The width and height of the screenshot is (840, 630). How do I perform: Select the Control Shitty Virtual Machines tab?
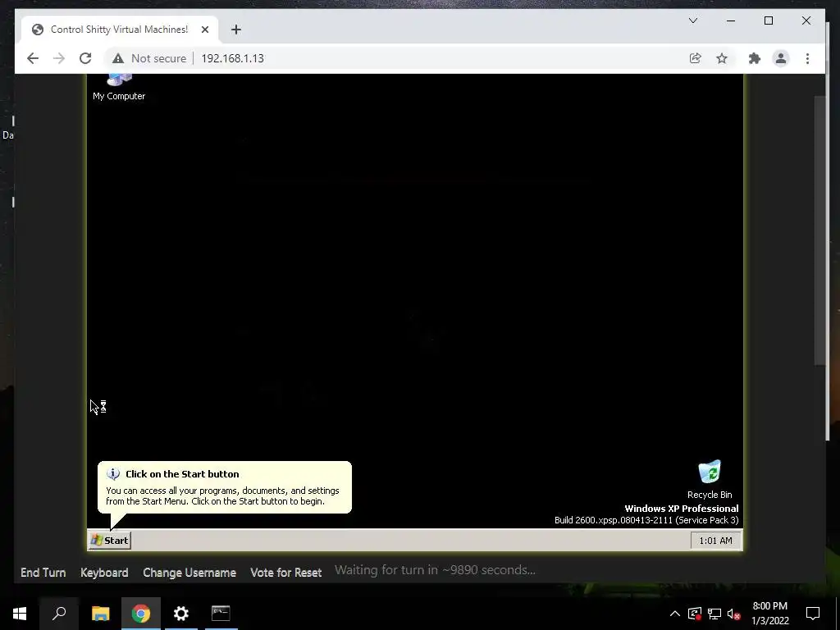[x=119, y=30]
